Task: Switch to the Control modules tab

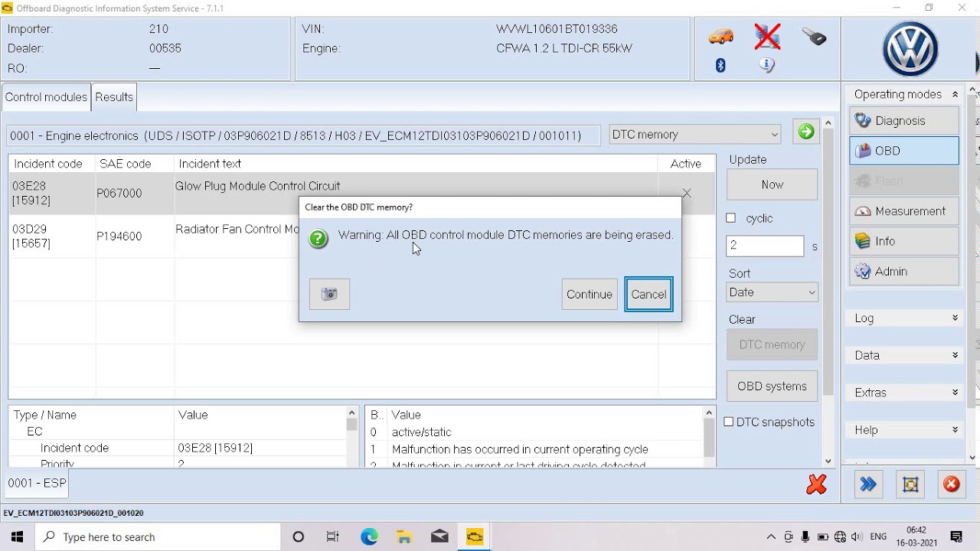Action: pos(46,97)
